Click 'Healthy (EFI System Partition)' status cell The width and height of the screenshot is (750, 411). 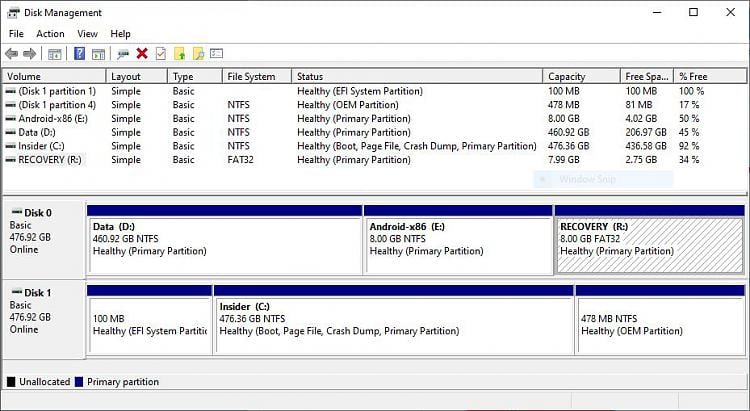point(360,91)
